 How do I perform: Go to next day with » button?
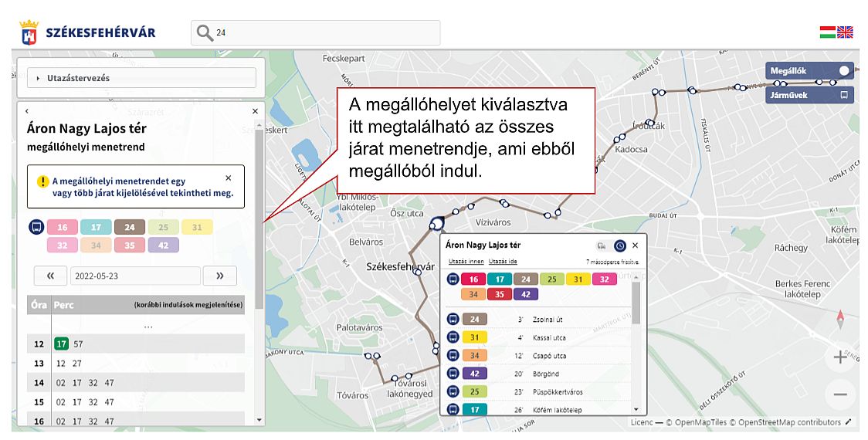click(219, 276)
